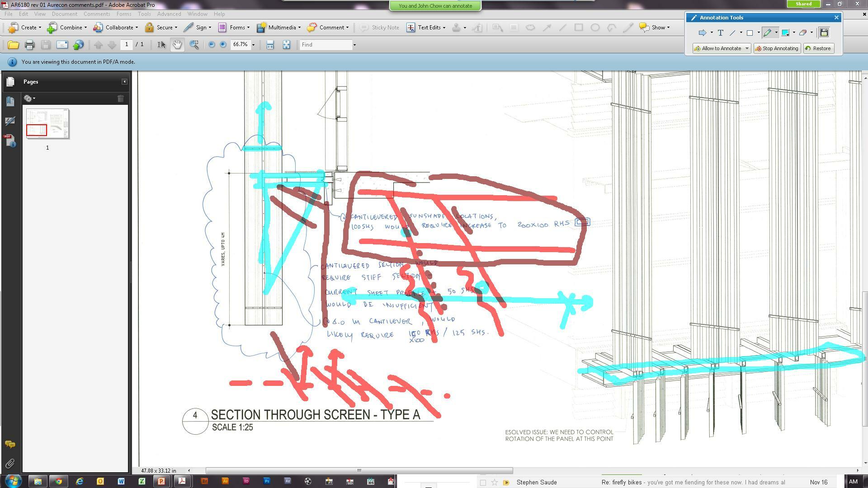Select the Arrow annotation tool

coord(702,33)
